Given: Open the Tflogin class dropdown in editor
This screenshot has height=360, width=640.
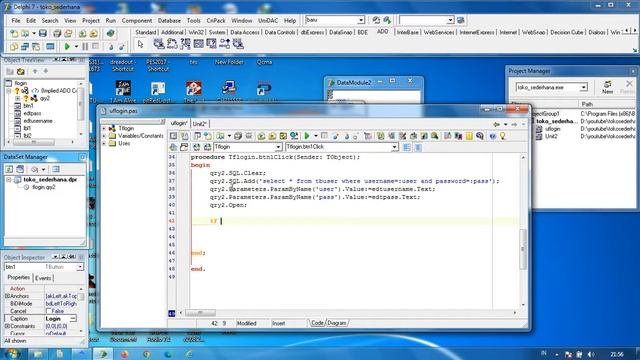Looking at the screenshot, I should (278, 147).
